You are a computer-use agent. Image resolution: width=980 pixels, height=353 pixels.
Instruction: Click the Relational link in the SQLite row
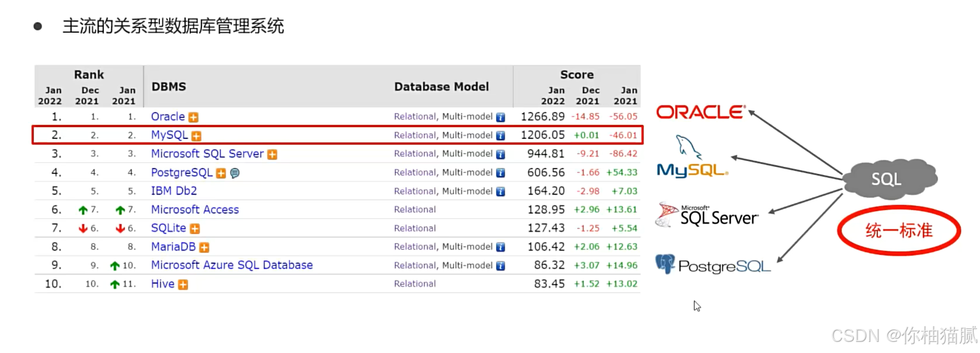415,228
